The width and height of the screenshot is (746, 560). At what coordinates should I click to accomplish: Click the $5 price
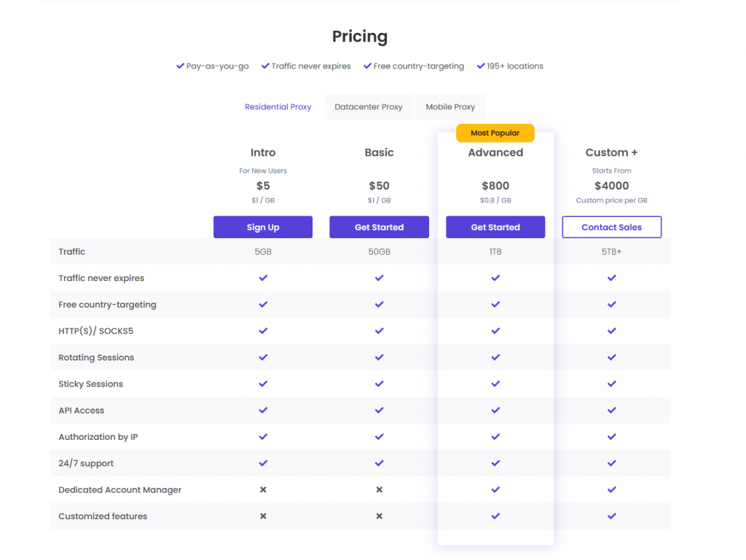[x=263, y=186]
